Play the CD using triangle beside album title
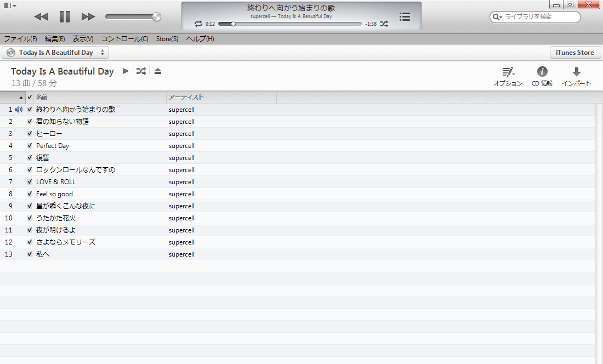Viewport: 603px width, 364px height. [126, 71]
